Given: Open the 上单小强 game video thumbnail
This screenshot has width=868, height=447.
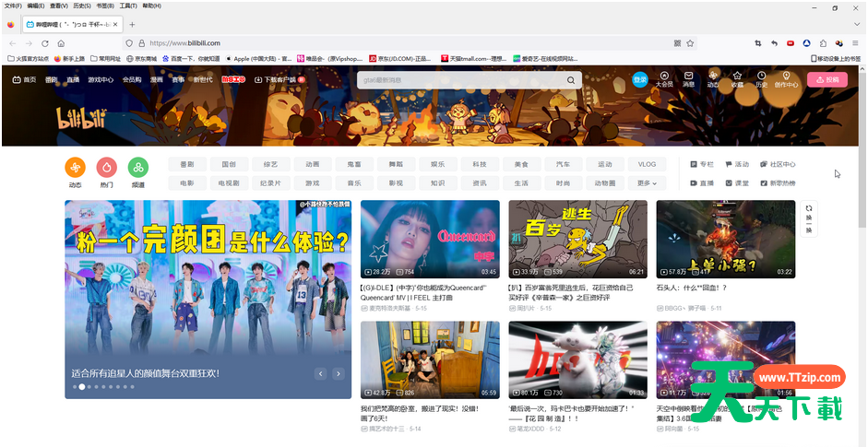Looking at the screenshot, I should (x=726, y=239).
